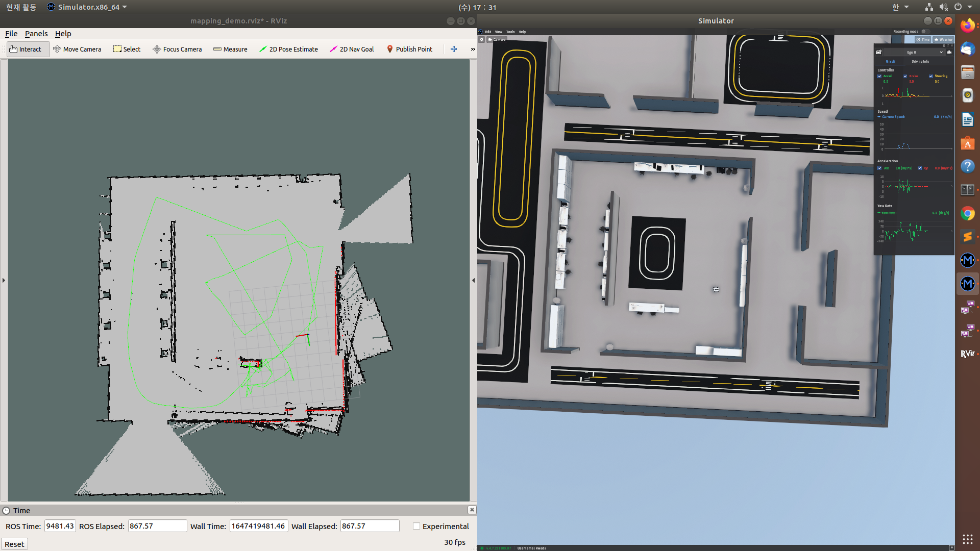Image resolution: width=980 pixels, height=551 pixels.
Task: Toggle the Ay acceleration checkbox
Action: click(920, 168)
